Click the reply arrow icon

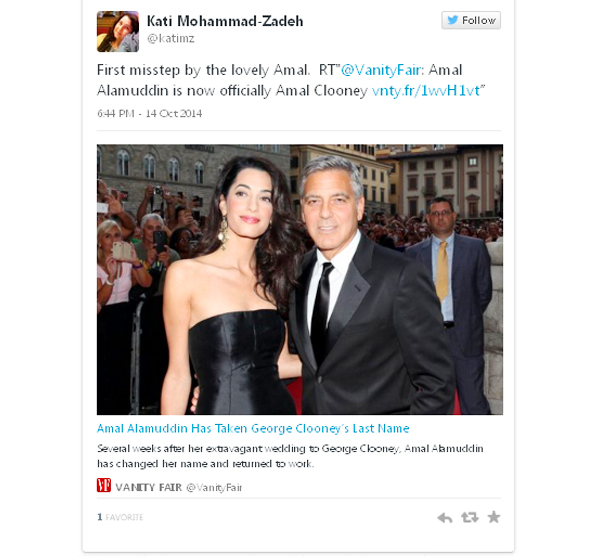point(445,518)
